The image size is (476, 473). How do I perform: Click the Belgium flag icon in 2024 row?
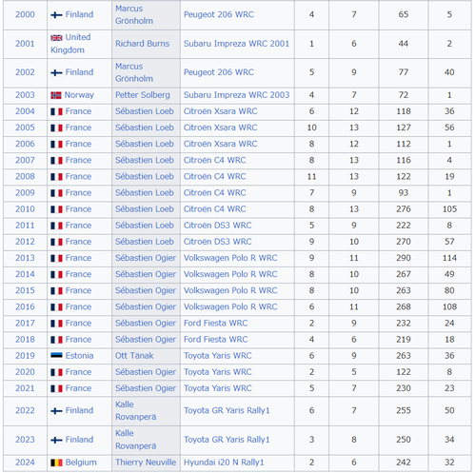click(x=56, y=463)
